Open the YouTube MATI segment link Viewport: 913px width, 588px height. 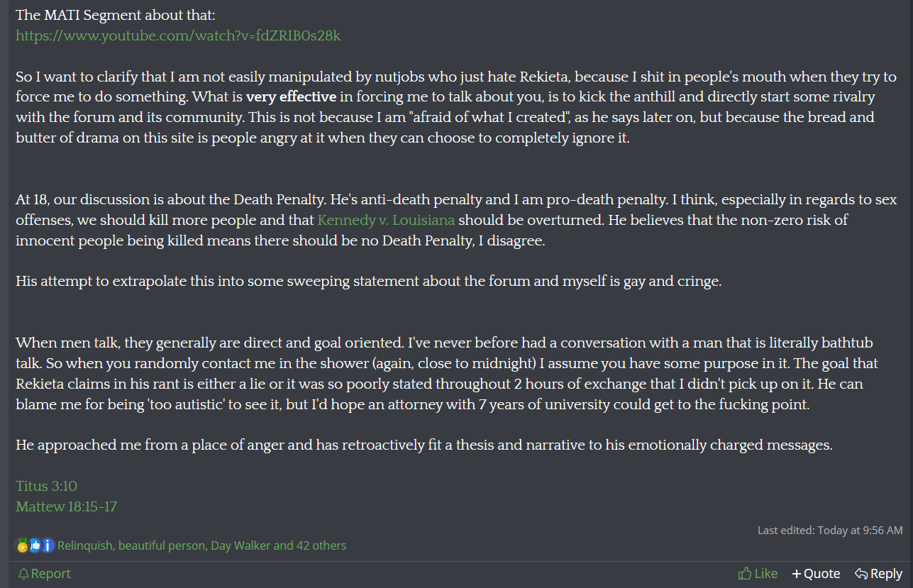178,35
